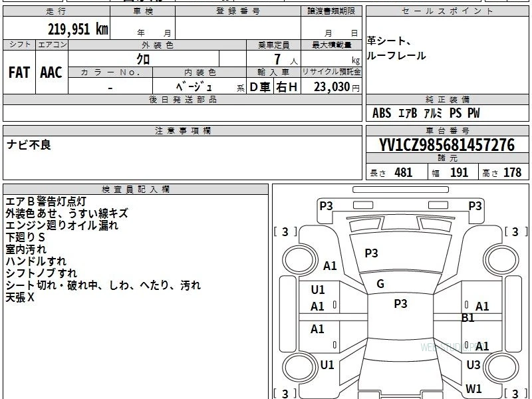Select the 右H steering value
Viewport: 532px width, 399px height.
pos(287,87)
